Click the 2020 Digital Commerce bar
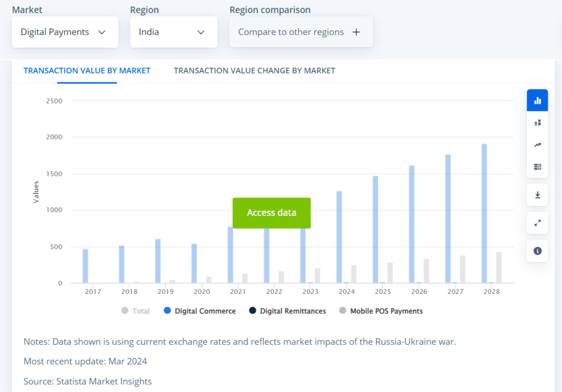Screen dimensions: 562x392 tap(194, 264)
